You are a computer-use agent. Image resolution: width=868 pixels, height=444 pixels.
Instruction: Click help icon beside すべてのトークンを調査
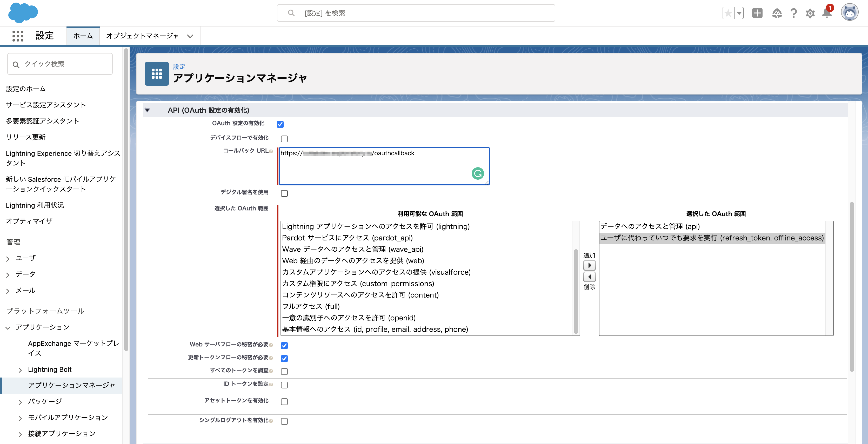(271, 371)
